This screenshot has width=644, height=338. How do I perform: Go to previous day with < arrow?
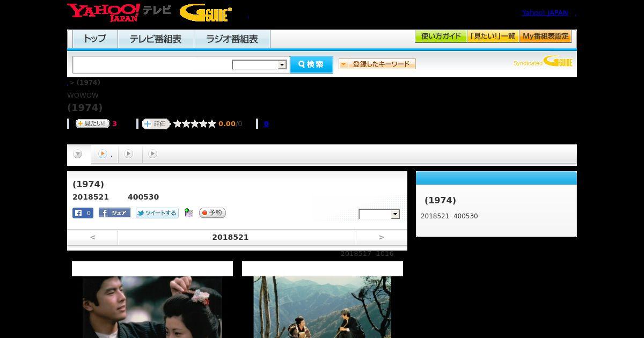pyautogui.click(x=92, y=237)
